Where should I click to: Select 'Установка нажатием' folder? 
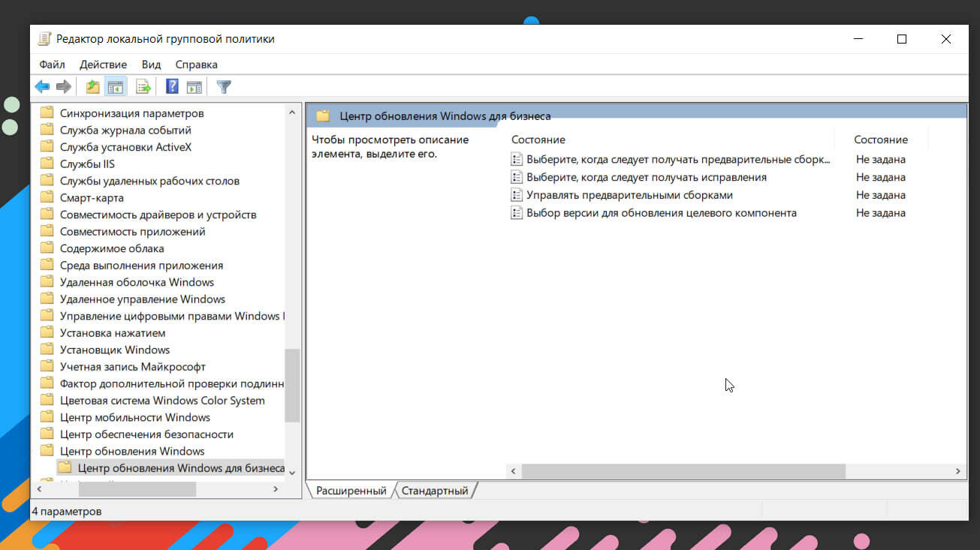[x=113, y=332]
